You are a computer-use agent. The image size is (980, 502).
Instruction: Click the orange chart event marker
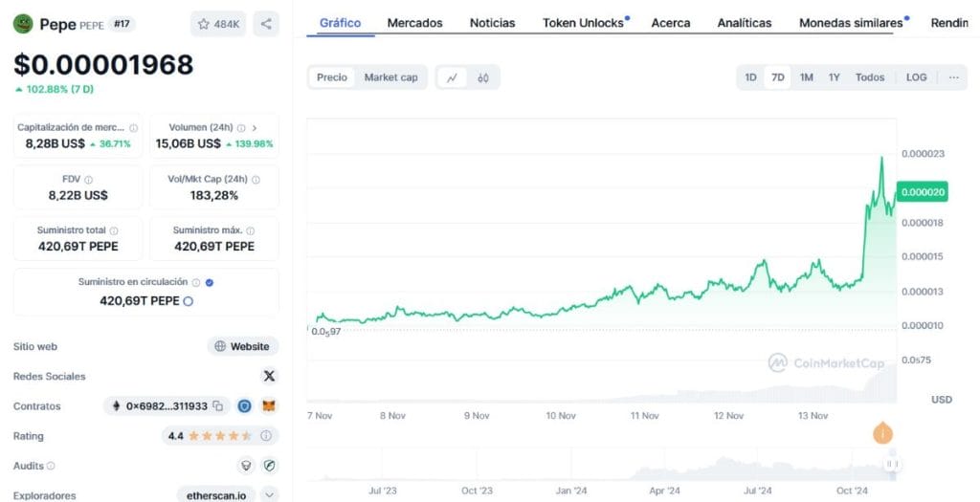click(x=882, y=433)
